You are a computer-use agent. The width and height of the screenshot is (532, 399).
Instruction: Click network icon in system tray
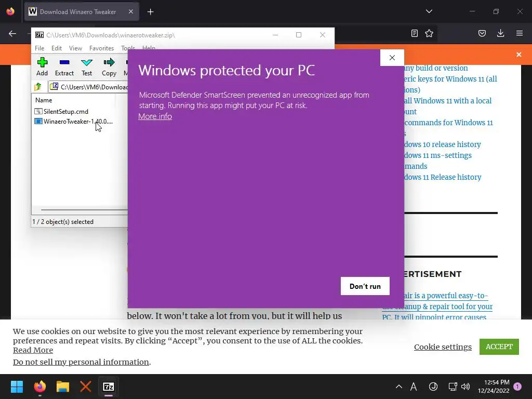tap(453, 387)
